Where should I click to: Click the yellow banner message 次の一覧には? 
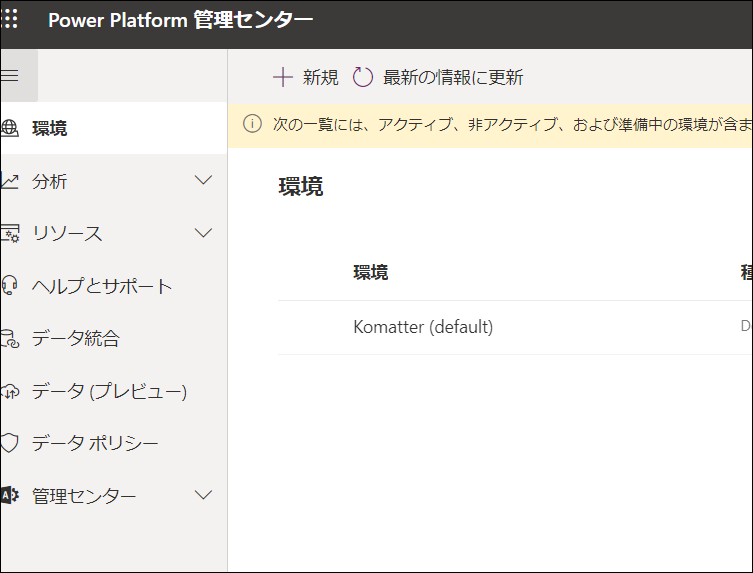click(512, 124)
